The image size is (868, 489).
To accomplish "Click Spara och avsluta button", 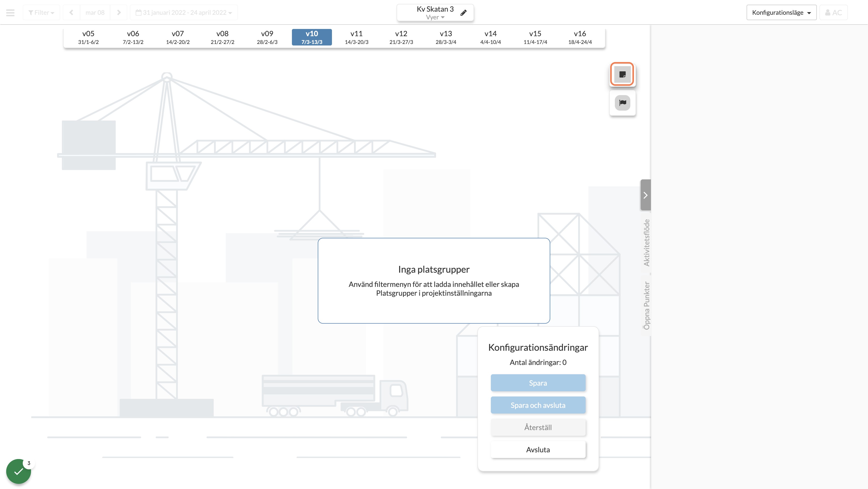I will tap(538, 405).
